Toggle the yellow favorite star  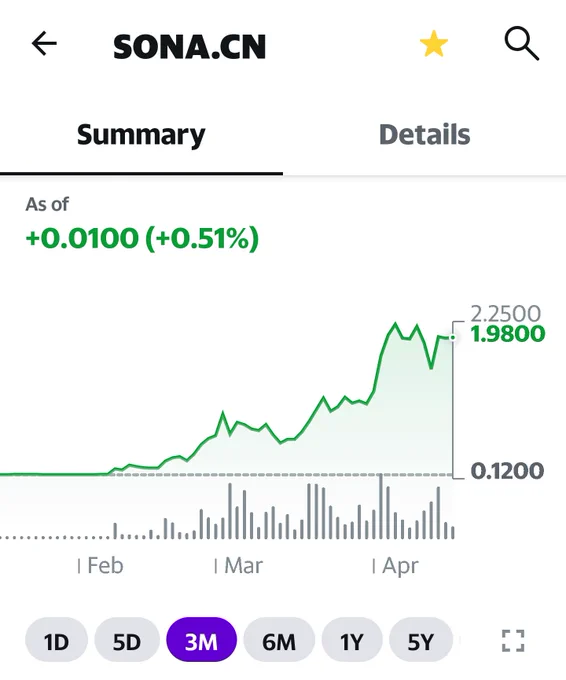[434, 44]
